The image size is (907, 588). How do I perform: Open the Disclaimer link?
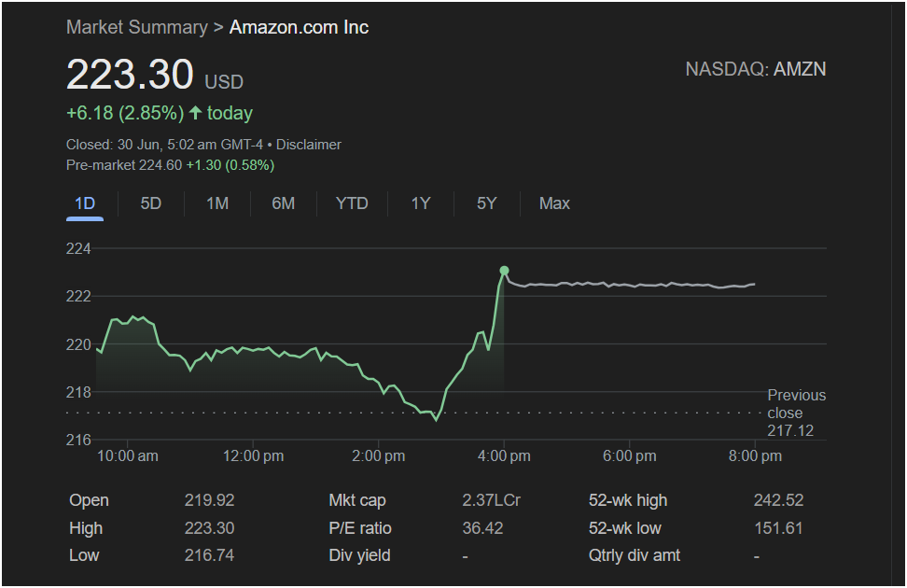click(308, 145)
